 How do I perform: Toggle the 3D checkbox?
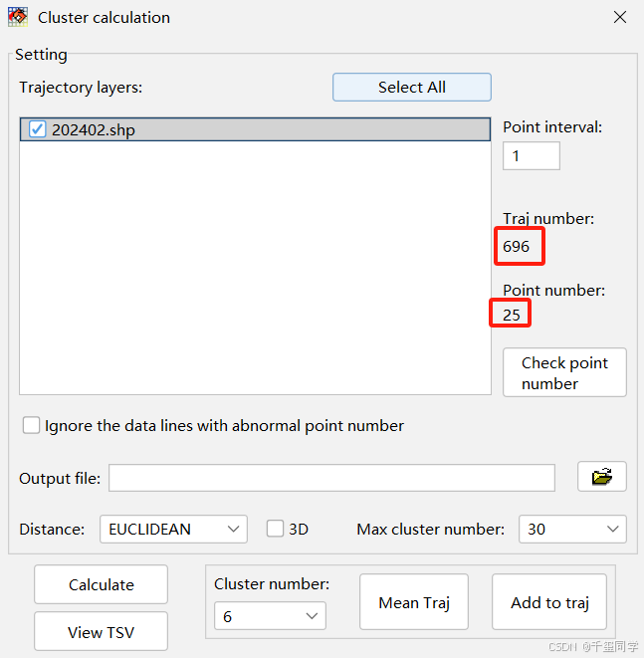pyautogui.click(x=276, y=529)
